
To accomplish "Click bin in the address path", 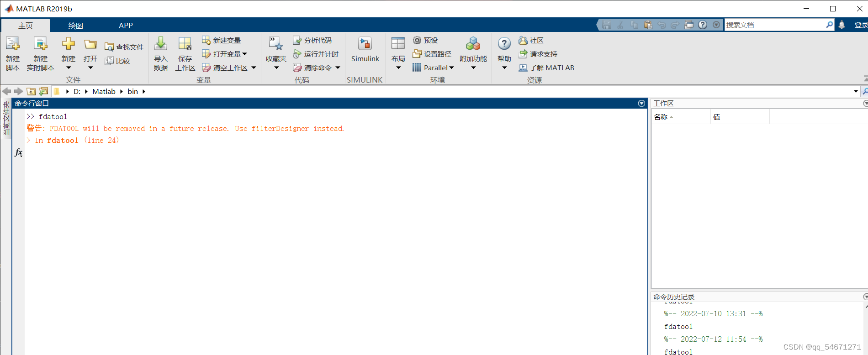I will coord(132,91).
